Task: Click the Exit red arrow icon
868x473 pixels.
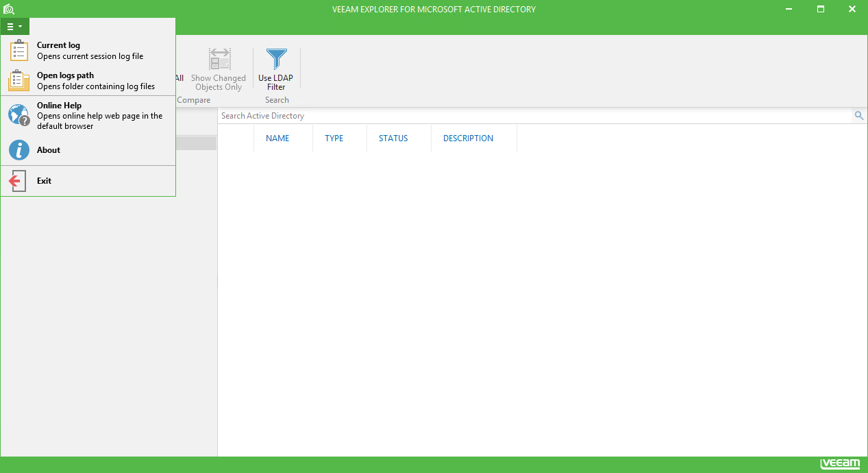Action: [x=18, y=181]
